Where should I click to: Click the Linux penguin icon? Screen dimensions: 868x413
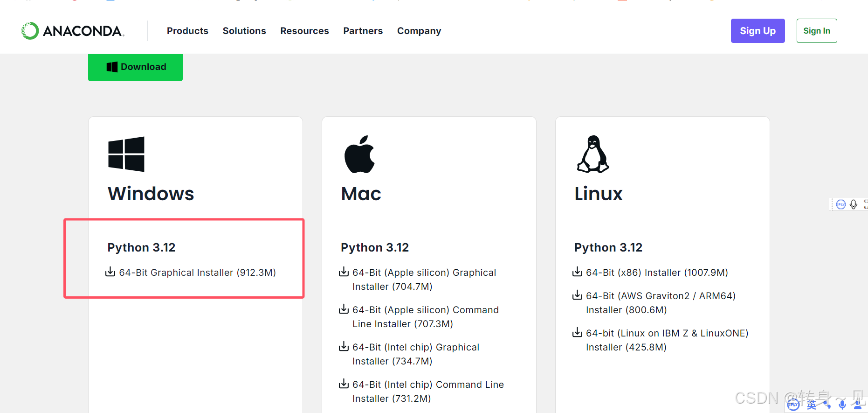[593, 154]
